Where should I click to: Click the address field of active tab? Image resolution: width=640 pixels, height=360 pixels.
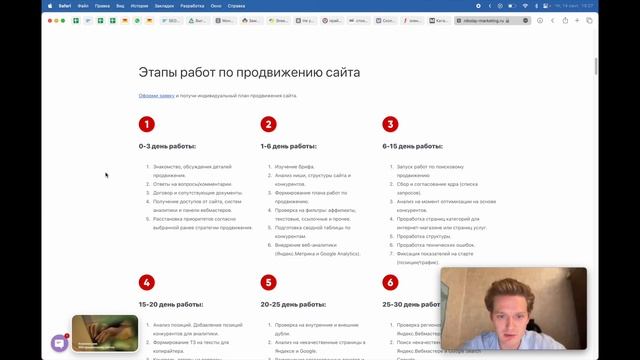pos(493,20)
